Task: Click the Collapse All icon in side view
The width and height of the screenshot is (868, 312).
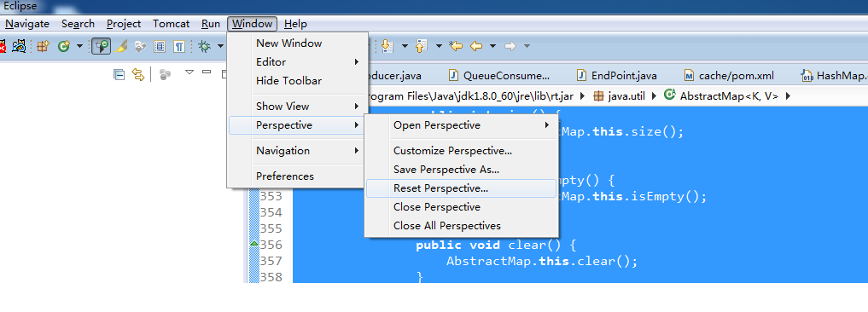Action: [x=119, y=74]
